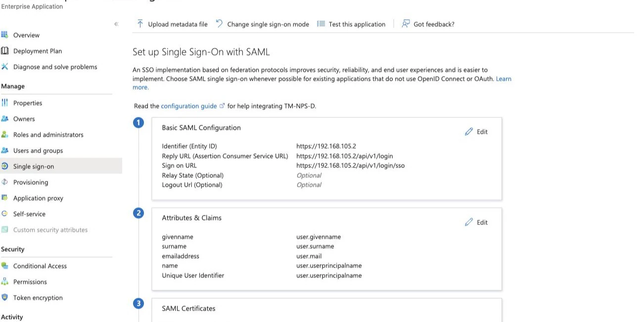Follow the Learn more link

[504, 79]
